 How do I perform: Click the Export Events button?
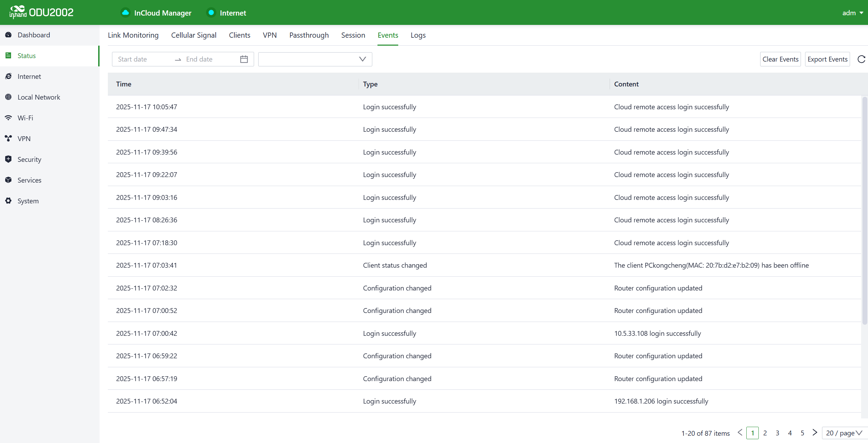tap(827, 59)
